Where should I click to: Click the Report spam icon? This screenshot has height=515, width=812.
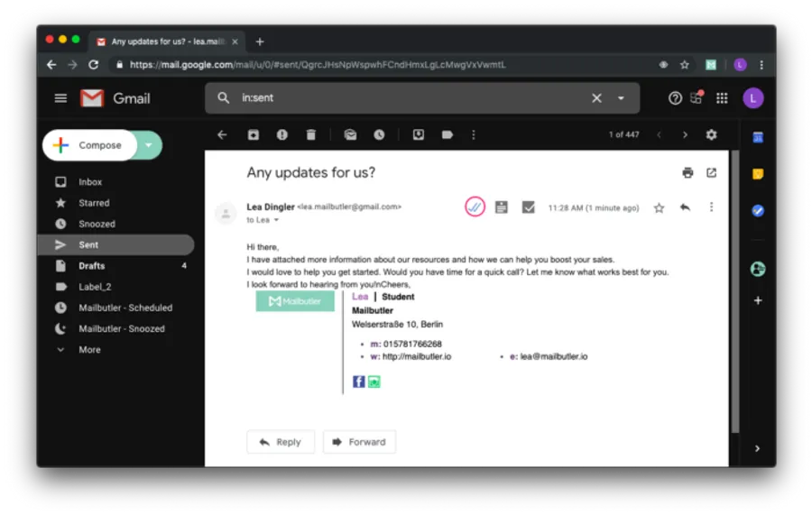(x=282, y=134)
